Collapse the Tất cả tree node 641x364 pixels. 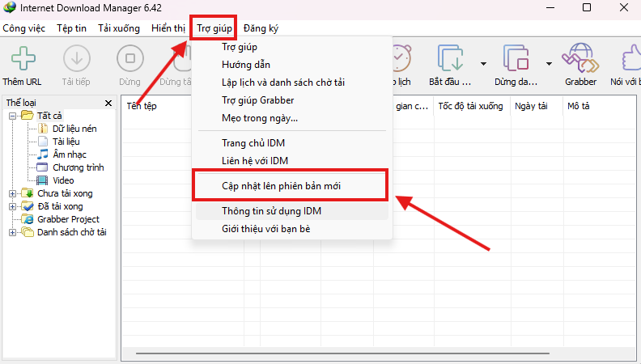coord(13,116)
